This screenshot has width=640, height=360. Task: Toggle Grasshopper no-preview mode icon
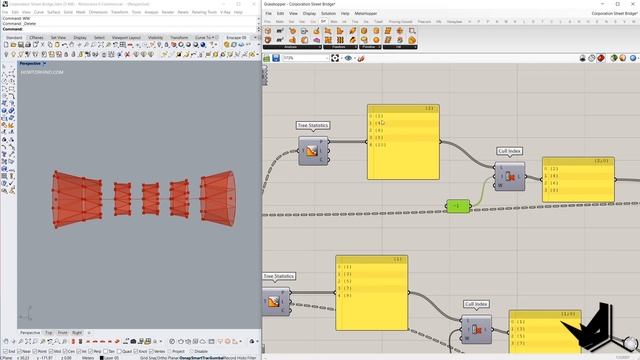582,58
